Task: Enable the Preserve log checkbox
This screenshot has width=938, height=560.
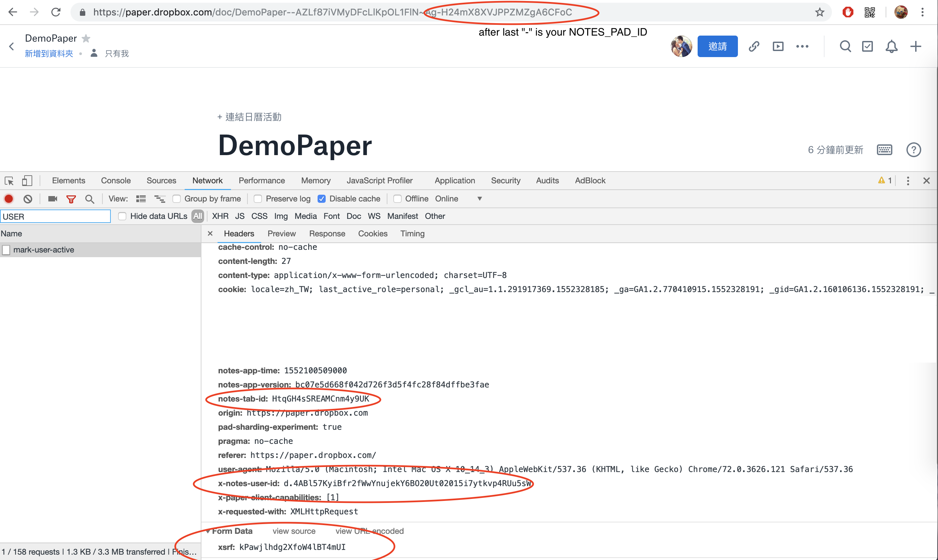Action: coord(258,199)
